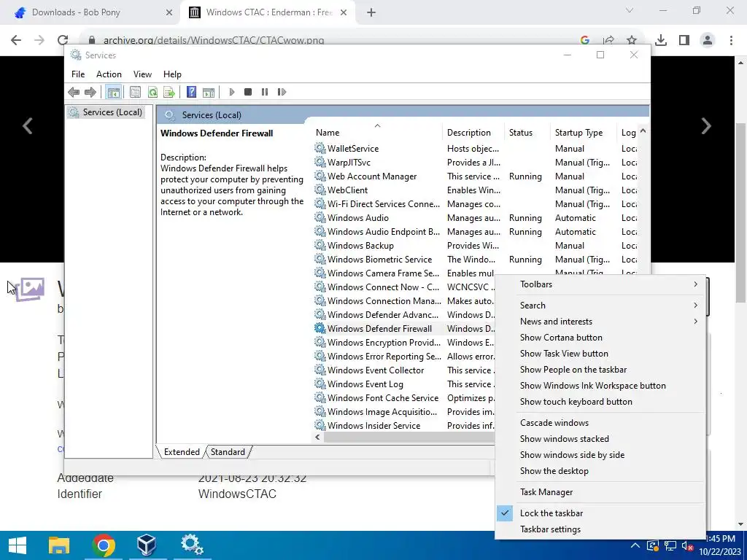Go to previous image with left arrow
The height and width of the screenshot is (560, 747).
(28, 125)
